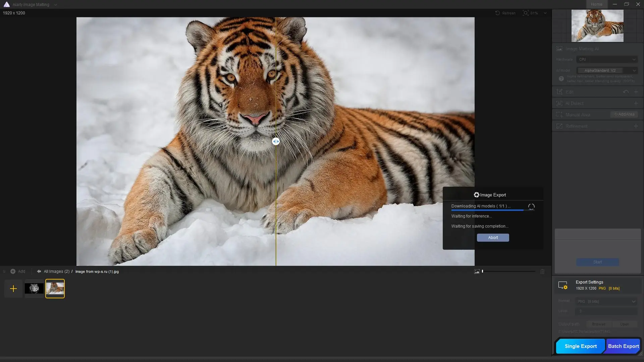Open the Hardware CPU dropdown

pos(606,59)
